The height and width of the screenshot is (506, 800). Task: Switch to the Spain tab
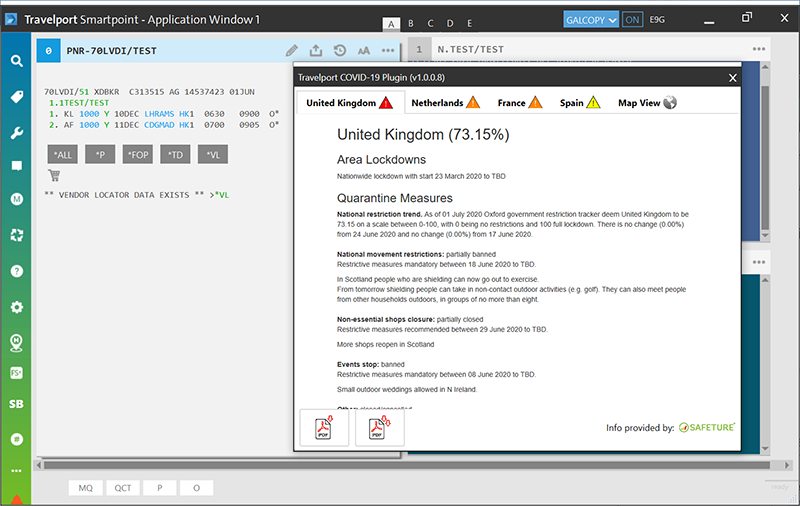[580, 103]
